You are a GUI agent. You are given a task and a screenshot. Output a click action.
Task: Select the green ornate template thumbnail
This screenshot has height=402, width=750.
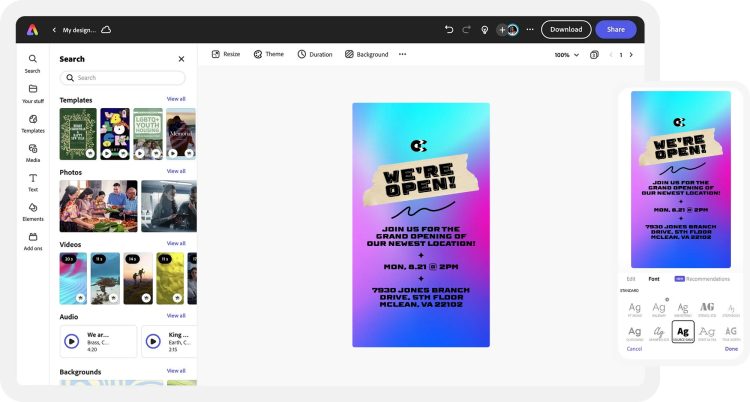click(77, 134)
